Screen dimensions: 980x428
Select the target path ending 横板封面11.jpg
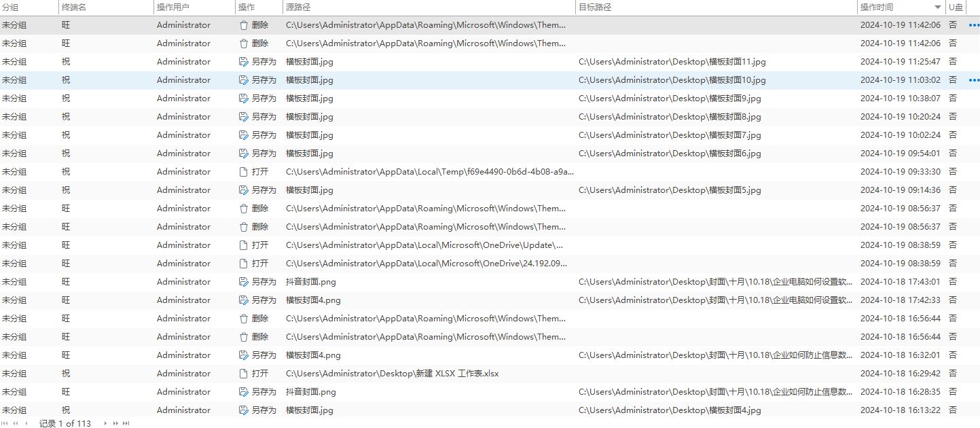point(672,62)
